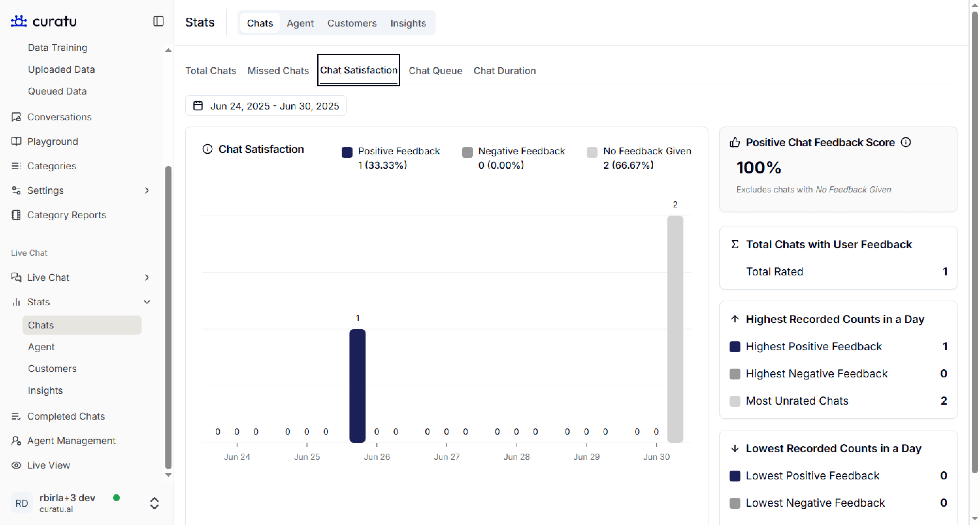Click info icon beside Positive Chat Feedback Score
Viewport: 980px width, 525px height.
(x=906, y=142)
